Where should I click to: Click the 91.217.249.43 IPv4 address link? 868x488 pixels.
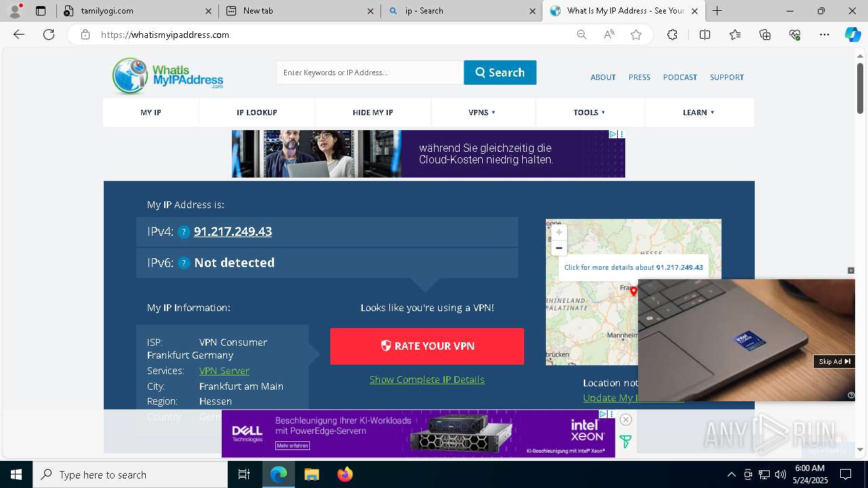[x=233, y=232]
